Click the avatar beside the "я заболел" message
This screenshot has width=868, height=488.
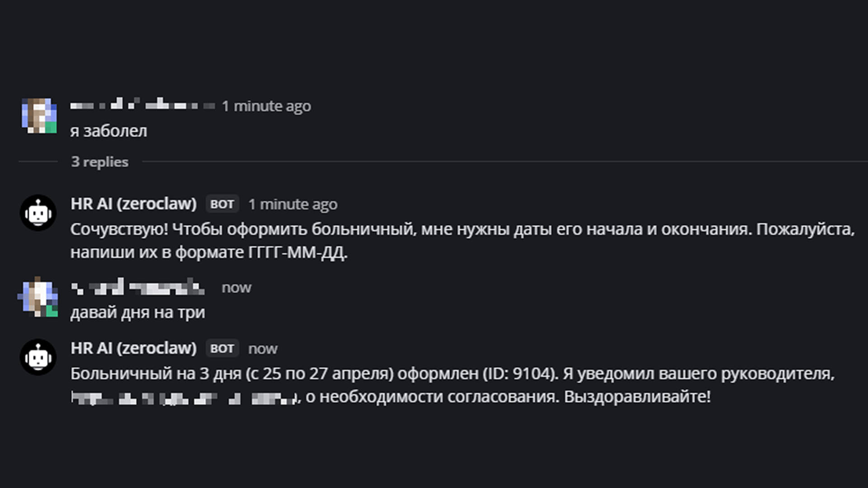39,116
